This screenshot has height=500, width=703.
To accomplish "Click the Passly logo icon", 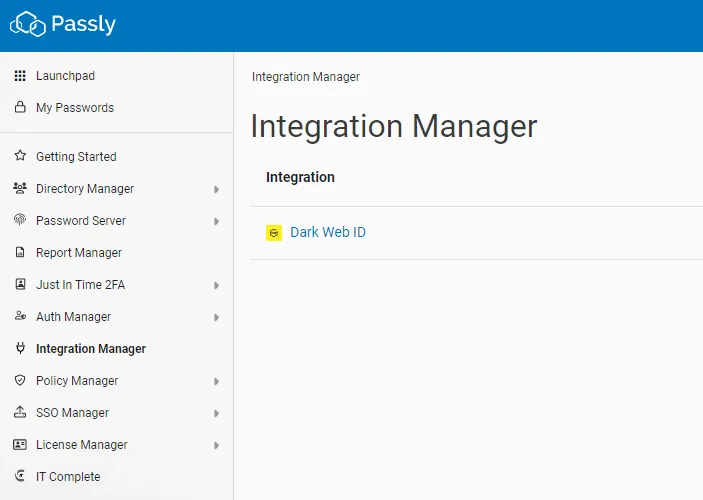I will pos(28,24).
